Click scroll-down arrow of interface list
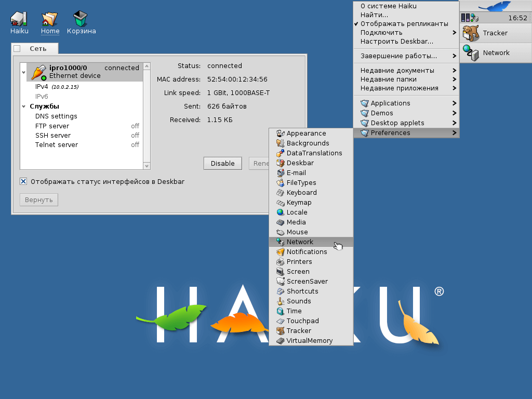The image size is (532, 399). (x=147, y=166)
